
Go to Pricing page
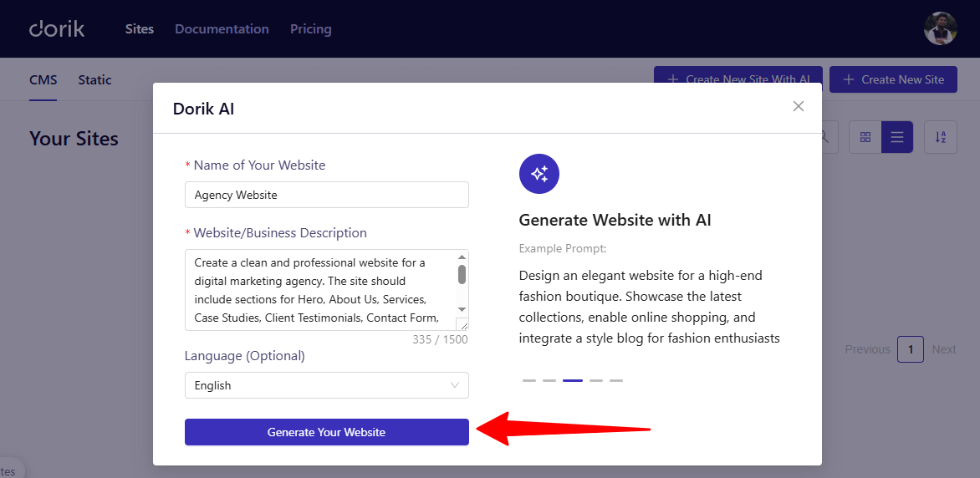point(310,28)
